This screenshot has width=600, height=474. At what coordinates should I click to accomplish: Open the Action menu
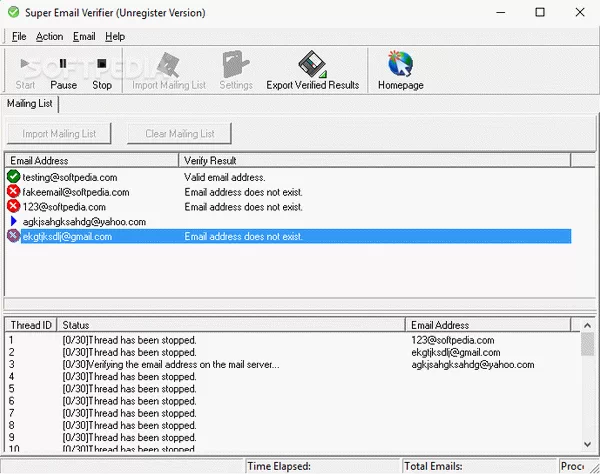click(x=49, y=36)
